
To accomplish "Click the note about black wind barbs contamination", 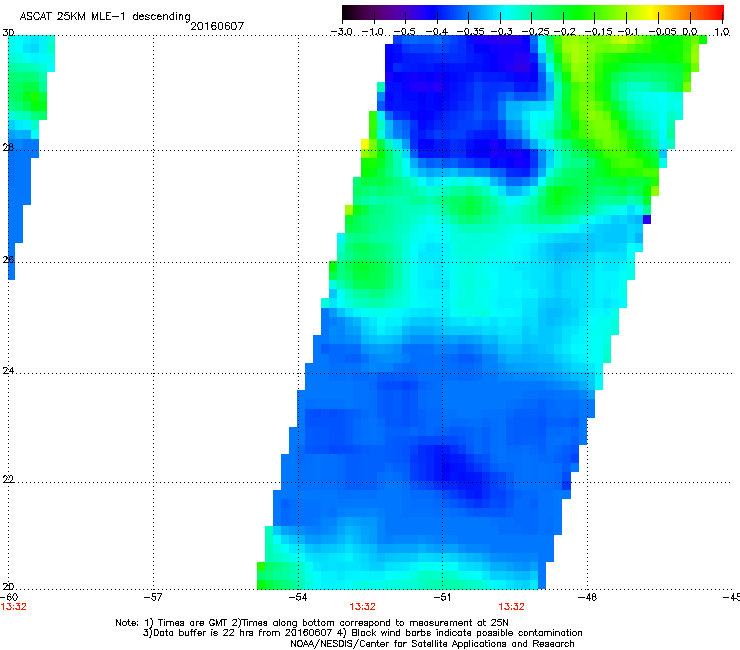I will point(461,633).
